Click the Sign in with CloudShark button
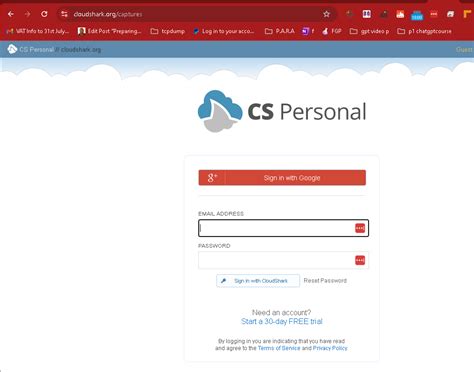The width and height of the screenshot is (474, 372). [258, 281]
